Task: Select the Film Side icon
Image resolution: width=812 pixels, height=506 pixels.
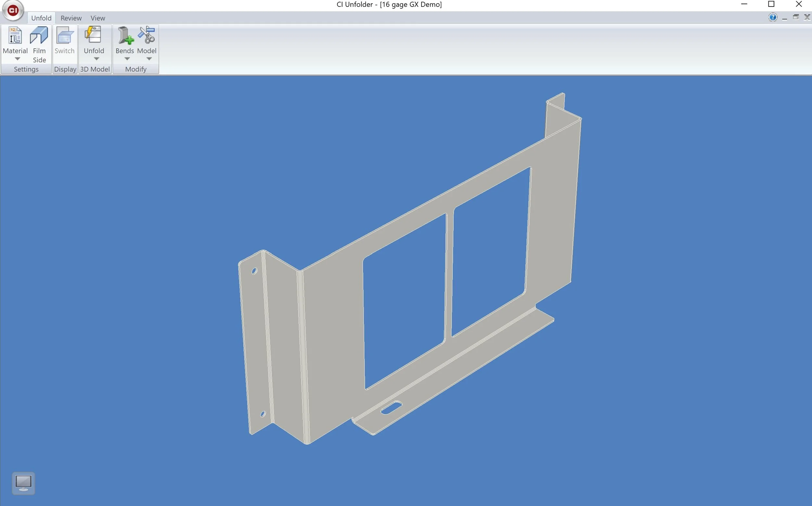Action: point(39,35)
